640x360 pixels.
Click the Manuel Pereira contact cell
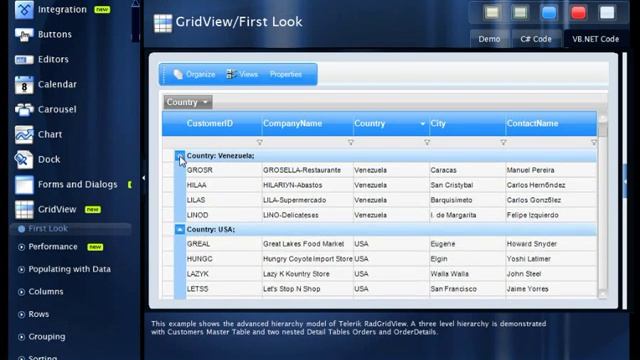click(x=551, y=170)
